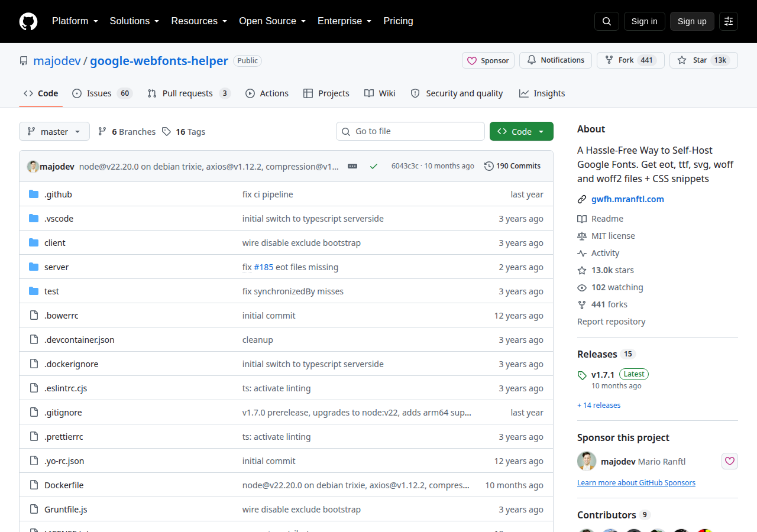Click the green check status icon

point(374,166)
